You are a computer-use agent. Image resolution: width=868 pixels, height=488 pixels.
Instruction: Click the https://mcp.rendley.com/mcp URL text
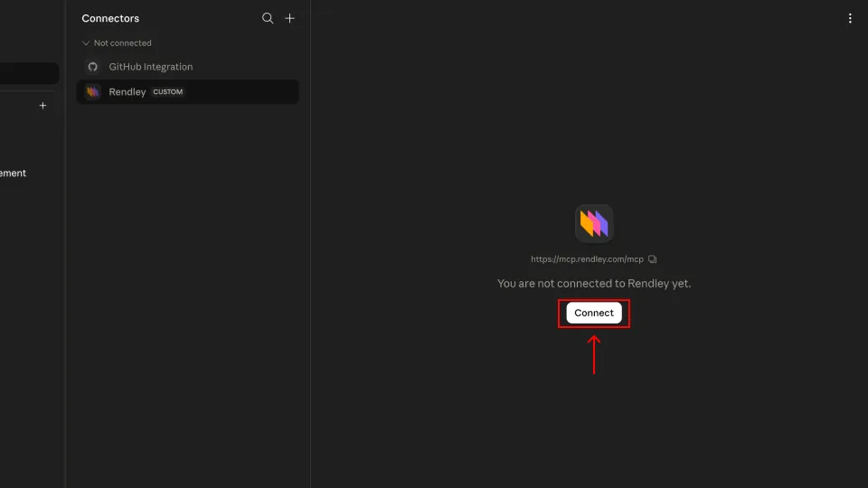(x=587, y=259)
